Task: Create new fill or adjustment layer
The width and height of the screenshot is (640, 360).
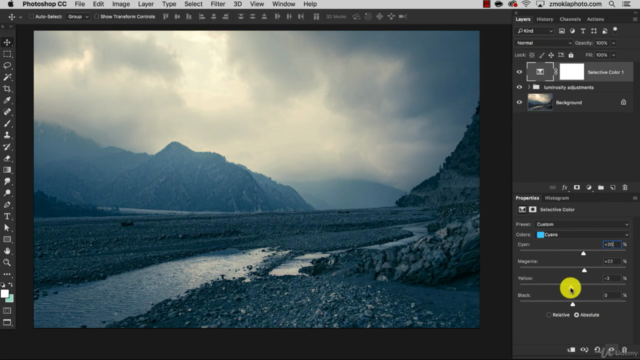Action: pos(589,187)
